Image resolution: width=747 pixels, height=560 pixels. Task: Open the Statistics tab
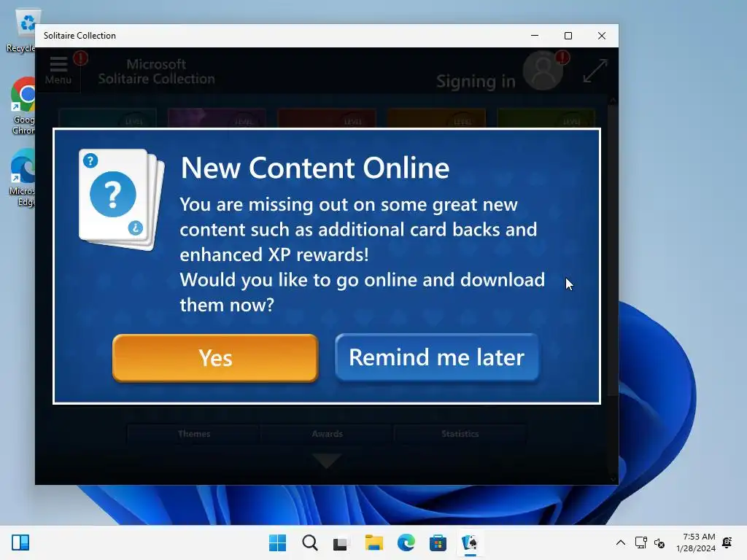pyautogui.click(x=460, y=434)
